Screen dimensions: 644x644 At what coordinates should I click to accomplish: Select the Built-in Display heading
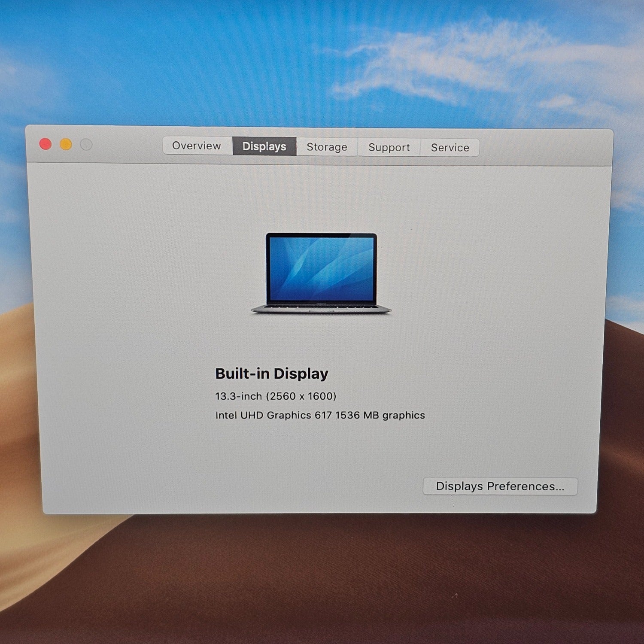[272, 374]
